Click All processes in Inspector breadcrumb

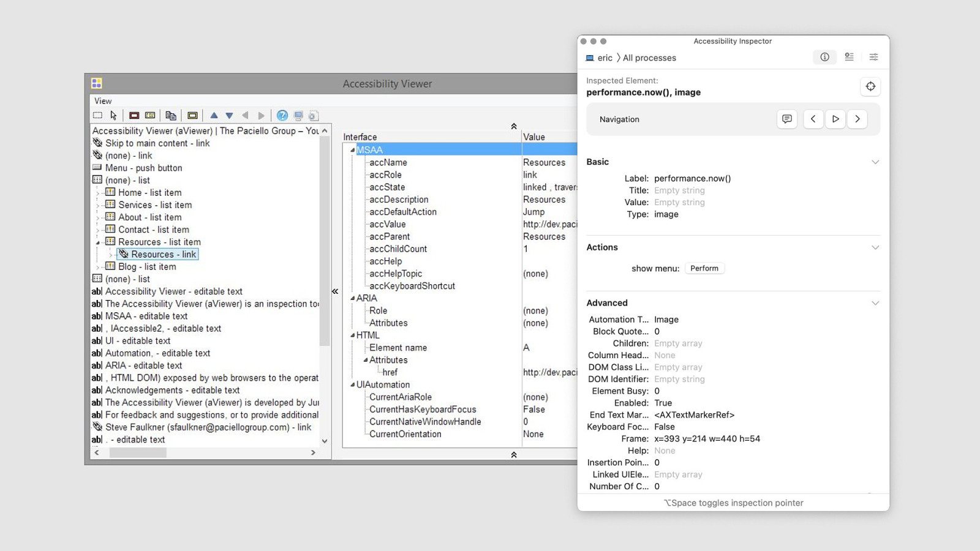click(x=649, y=58)
